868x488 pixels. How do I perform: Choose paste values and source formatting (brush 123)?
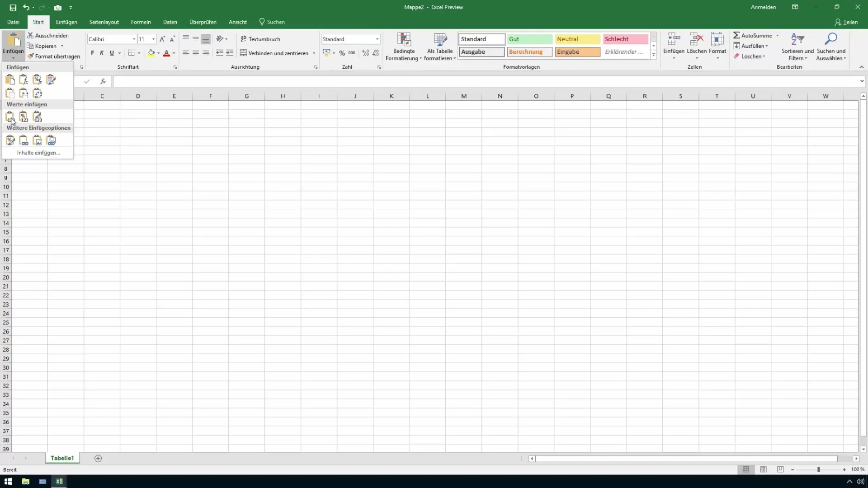coord(38,117)
